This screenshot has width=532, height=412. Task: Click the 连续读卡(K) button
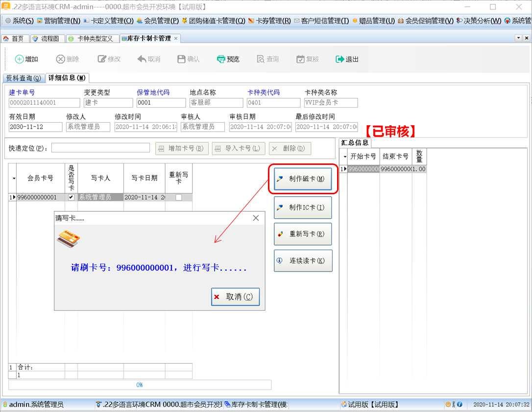(x=303, y=260)
